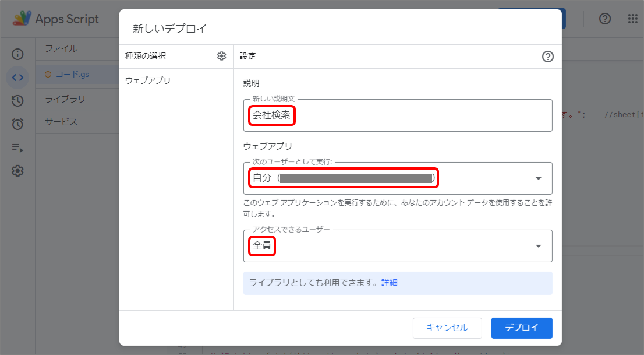Switch to the Editor code icon
This screenshot has height=355, width=644.
17,78
